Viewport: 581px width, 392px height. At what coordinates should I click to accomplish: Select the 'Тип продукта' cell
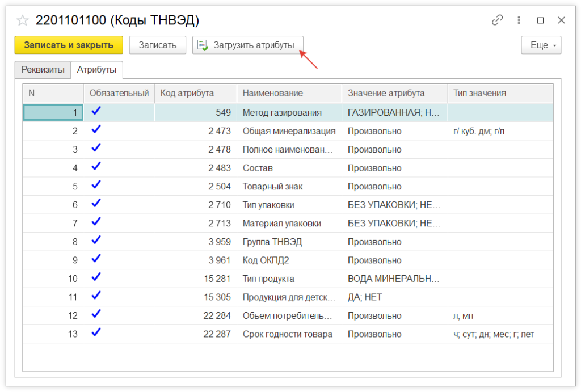tap(289, 279)
